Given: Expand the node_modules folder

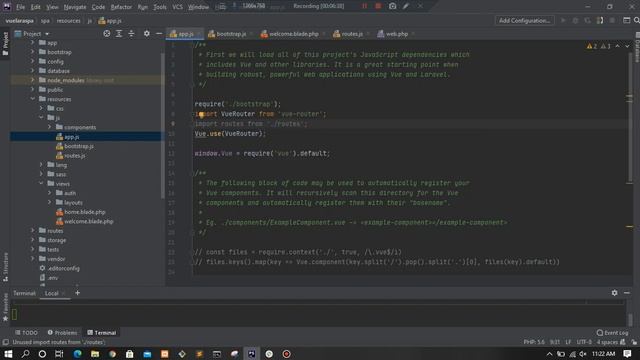Looking at the screenshot, I should 33,80.
